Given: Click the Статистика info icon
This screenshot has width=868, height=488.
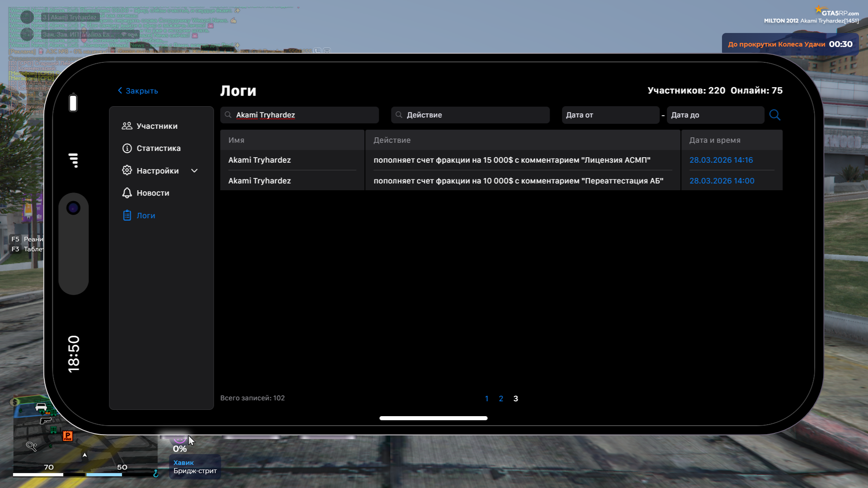Looking at the screenshot, I should pyautogui.click(x=127, y=148).
